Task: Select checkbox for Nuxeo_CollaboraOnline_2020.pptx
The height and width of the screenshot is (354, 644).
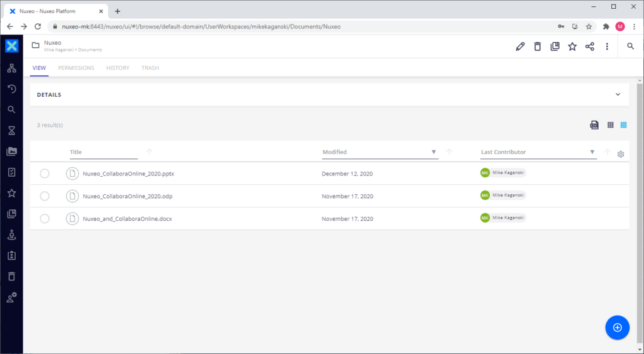Action: [45, 174]
